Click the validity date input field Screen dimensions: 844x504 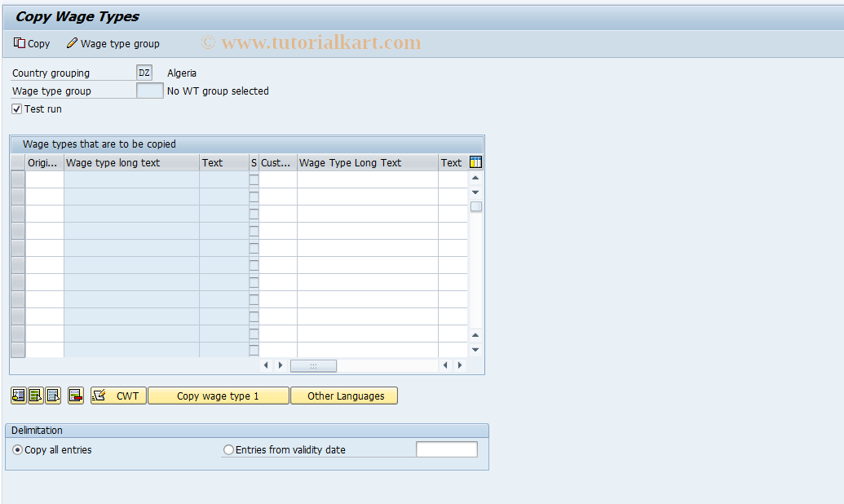[447, 449]
